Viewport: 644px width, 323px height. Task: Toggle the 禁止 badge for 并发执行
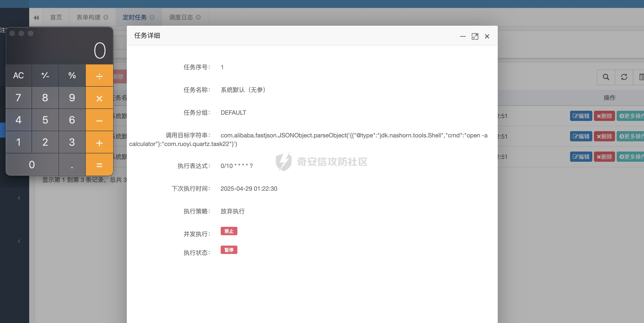229,231
